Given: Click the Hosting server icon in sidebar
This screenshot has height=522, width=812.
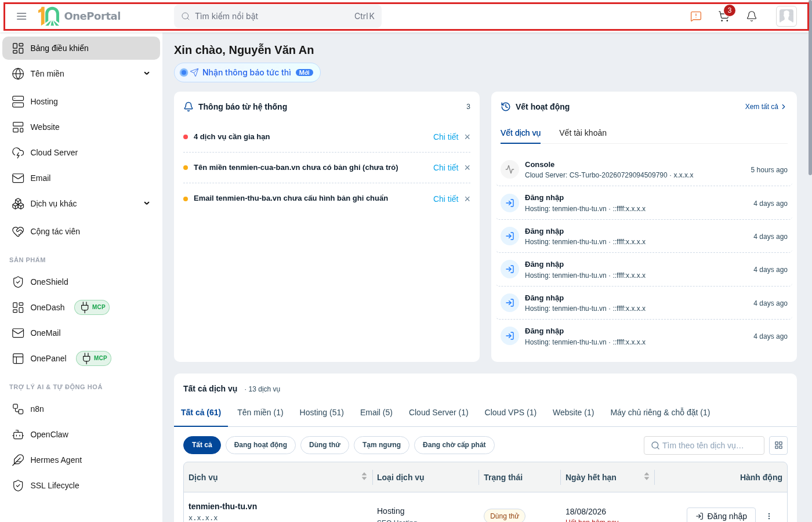Looking at the screenshot, I should [x=18, y=101].
